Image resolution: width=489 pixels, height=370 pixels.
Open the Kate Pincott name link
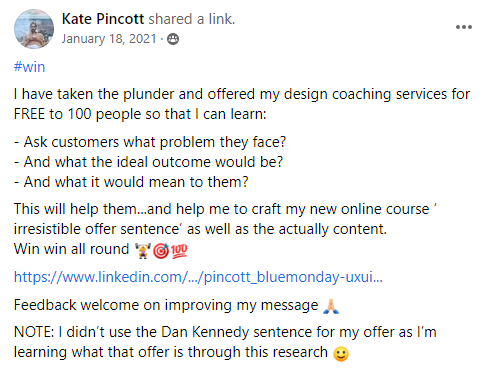(x=103, y=19)
